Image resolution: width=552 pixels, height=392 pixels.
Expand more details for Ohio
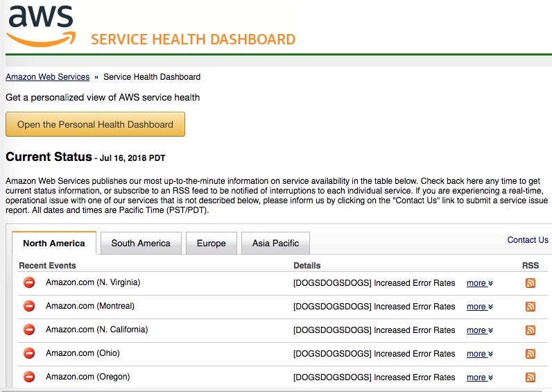(480, 354)
